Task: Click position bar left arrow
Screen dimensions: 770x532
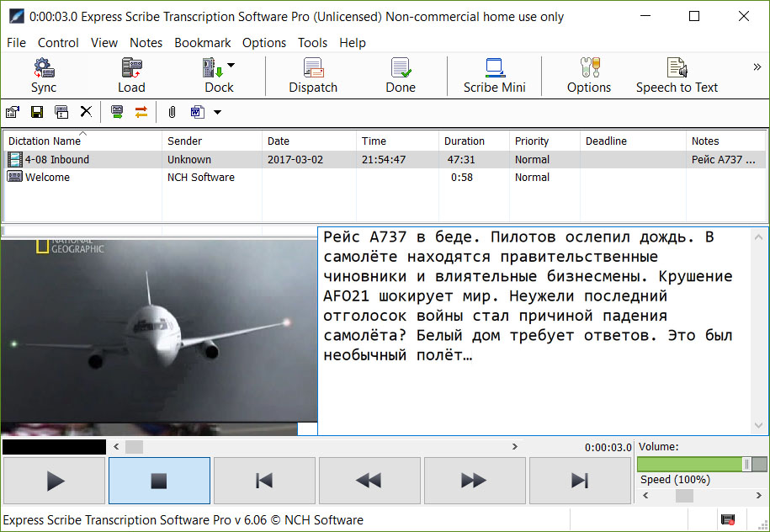Action: click(x=116, y=446)
